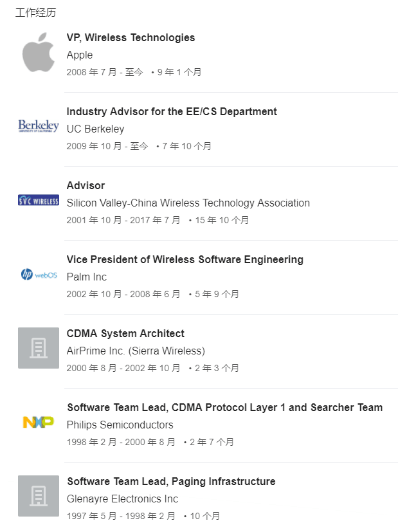Click the UC Berkeley company name
Viewport: 398px width, 532px height.
coord(96,129)
